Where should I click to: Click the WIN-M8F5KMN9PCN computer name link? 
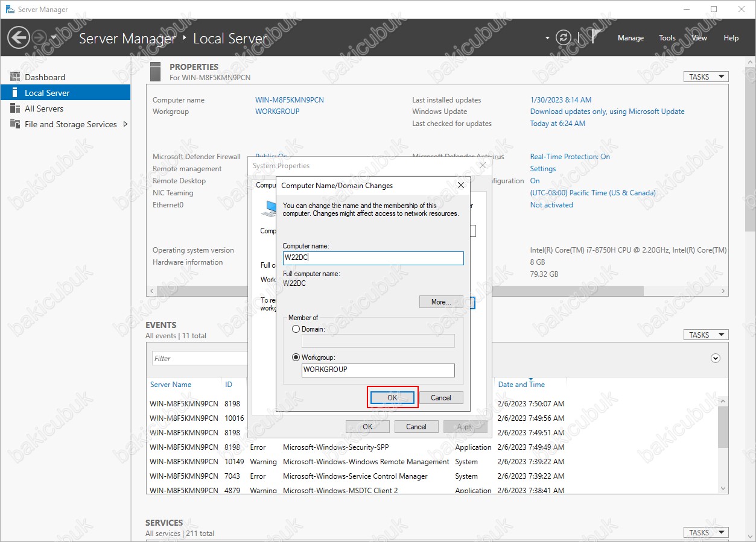[290, 100]
